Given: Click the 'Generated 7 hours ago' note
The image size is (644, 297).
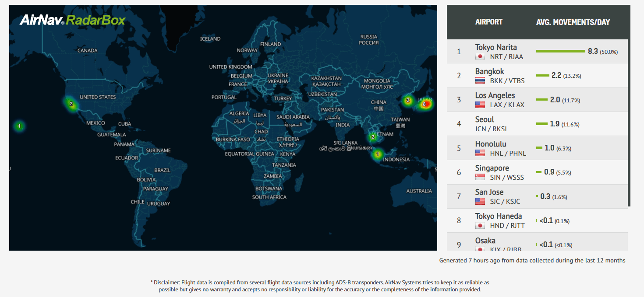Looking at the screenshot, I should [x=532, y=261].
